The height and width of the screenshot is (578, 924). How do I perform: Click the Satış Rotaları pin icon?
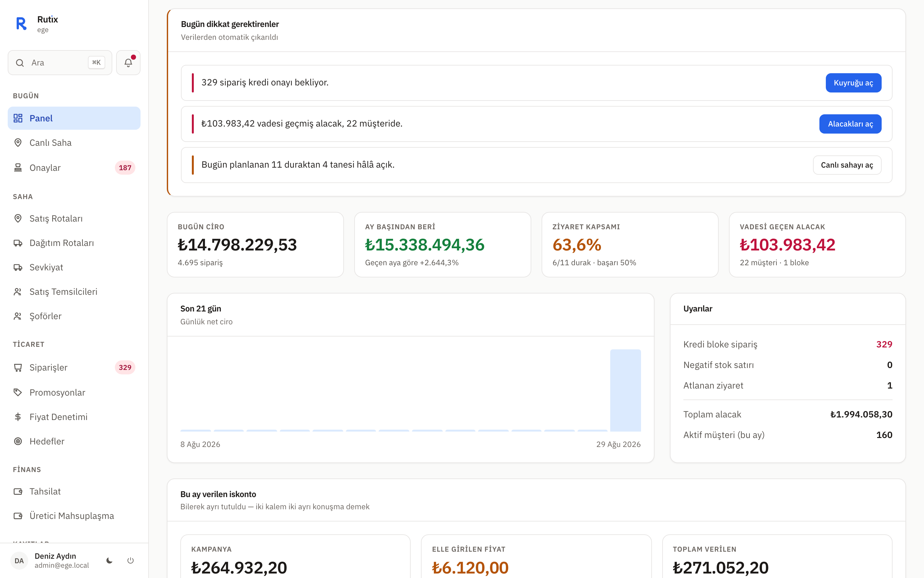click(x=18, y=218)
